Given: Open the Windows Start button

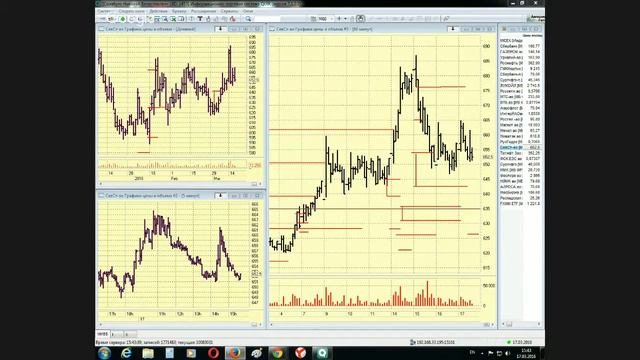Looking at the screenshot, I should tap(104, 353).
